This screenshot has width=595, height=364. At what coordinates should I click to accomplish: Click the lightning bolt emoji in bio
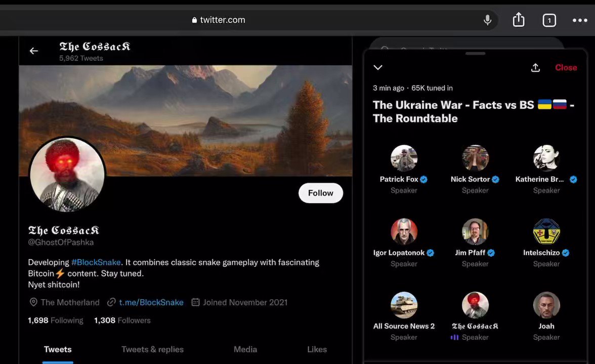(60, 274)
